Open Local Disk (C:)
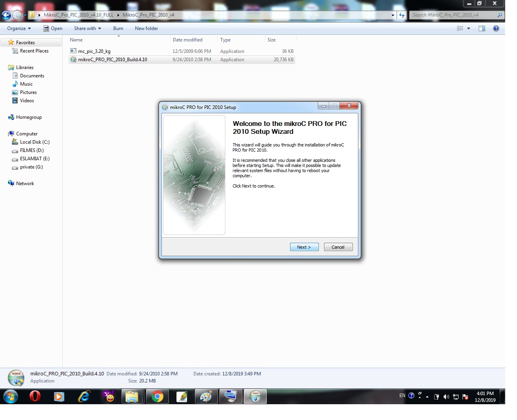 [x=31, y=142]
